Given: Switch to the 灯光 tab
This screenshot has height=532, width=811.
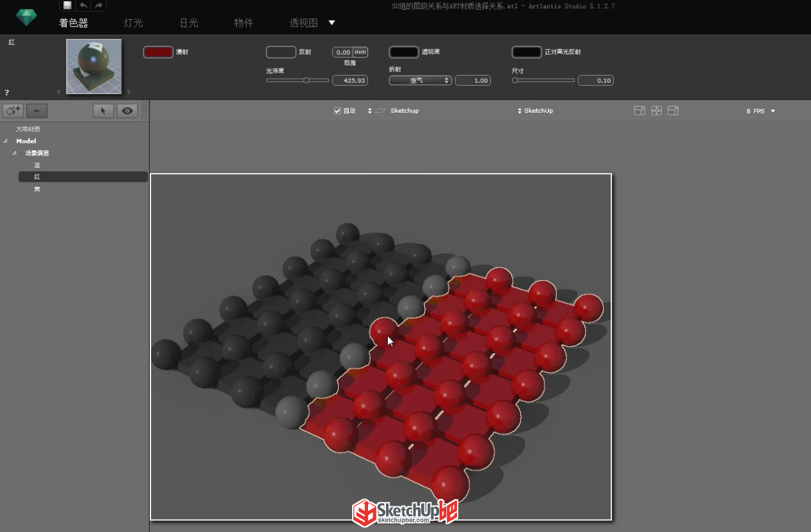Looking at the screenshot, I should 133,23.
